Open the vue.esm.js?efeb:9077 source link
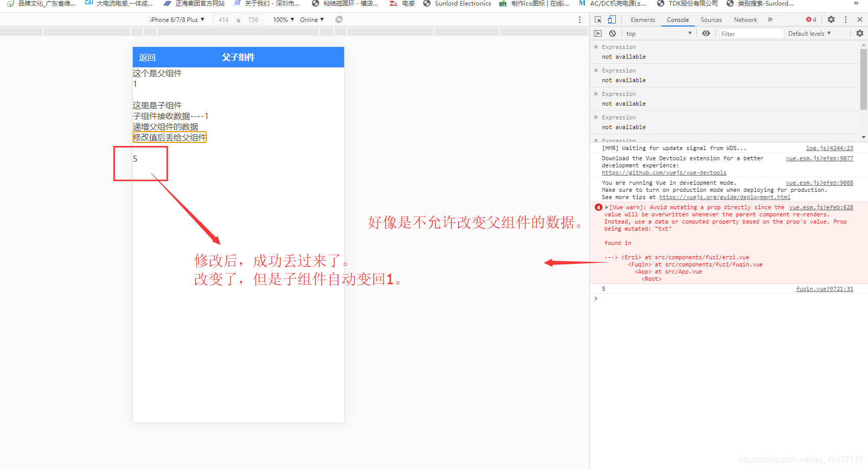Image resolution: width=868 pixels, height=469 pixels. pos(819,158)
